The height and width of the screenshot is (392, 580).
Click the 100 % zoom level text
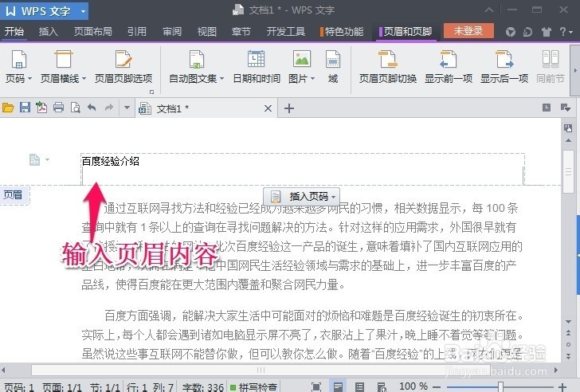413,387
